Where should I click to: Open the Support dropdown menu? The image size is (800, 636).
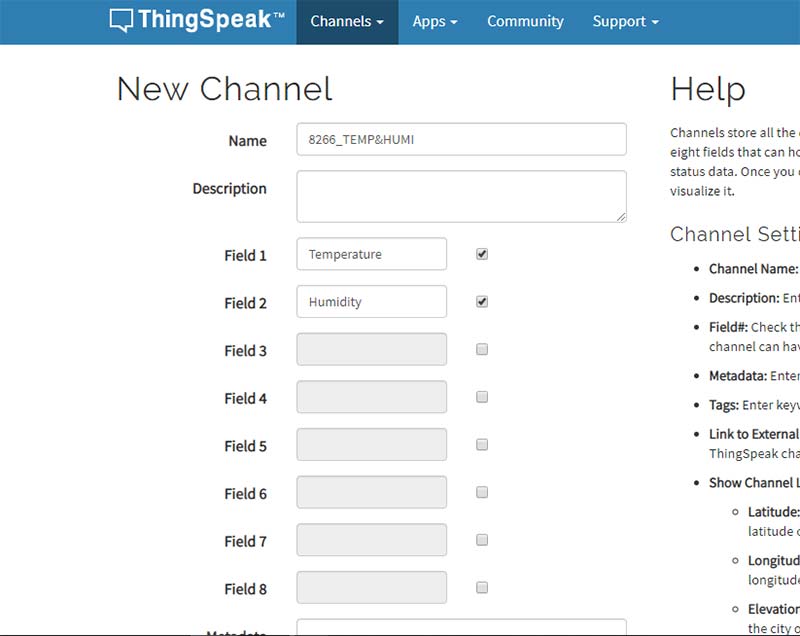coord(625,21)
